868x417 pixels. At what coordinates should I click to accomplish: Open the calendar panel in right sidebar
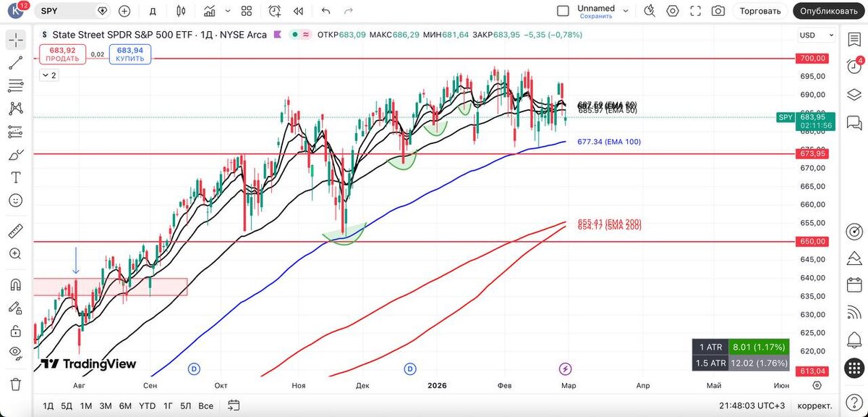853,285
